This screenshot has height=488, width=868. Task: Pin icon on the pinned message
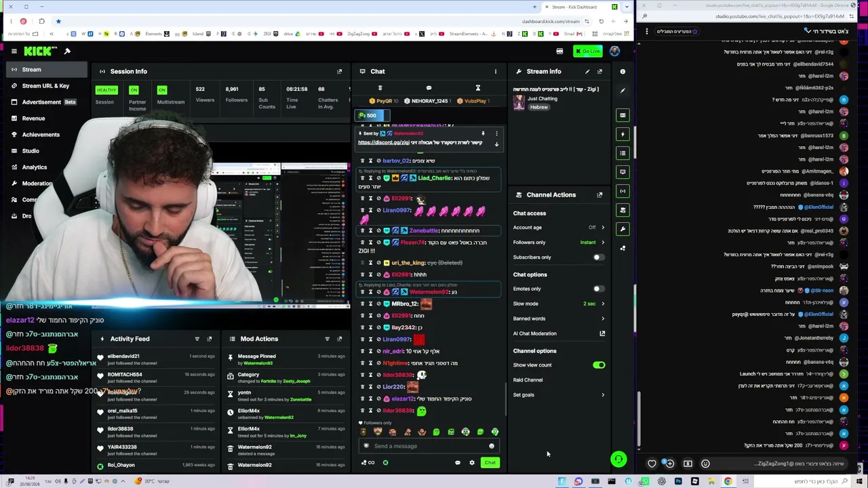click(483, 134)
